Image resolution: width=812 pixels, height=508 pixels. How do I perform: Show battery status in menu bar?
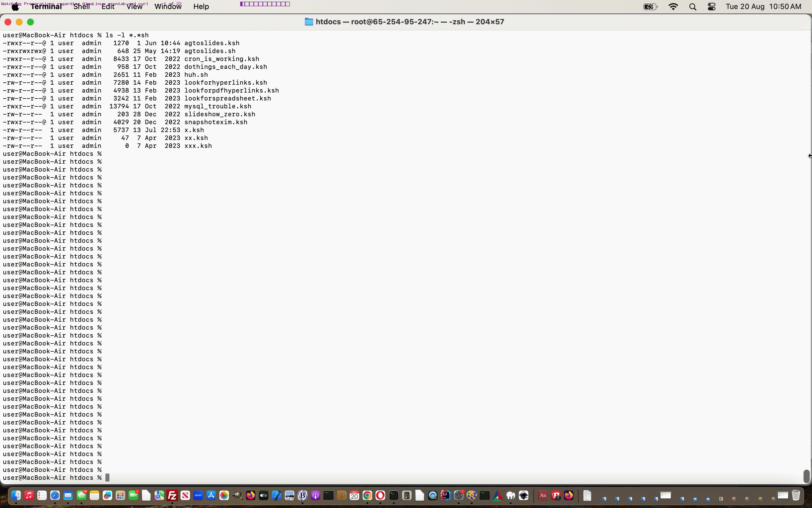(x=650, y=7)
